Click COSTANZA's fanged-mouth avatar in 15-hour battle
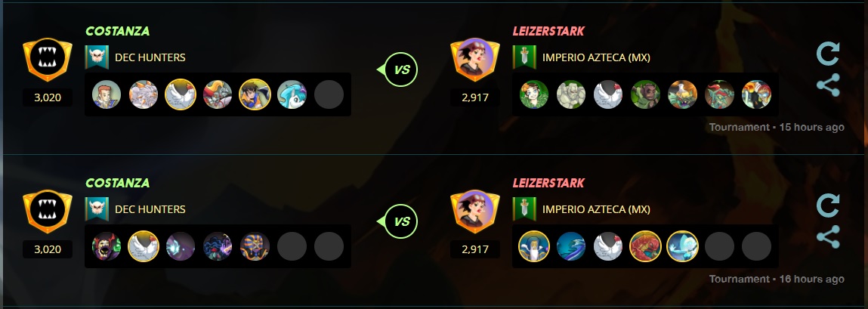 48,59
